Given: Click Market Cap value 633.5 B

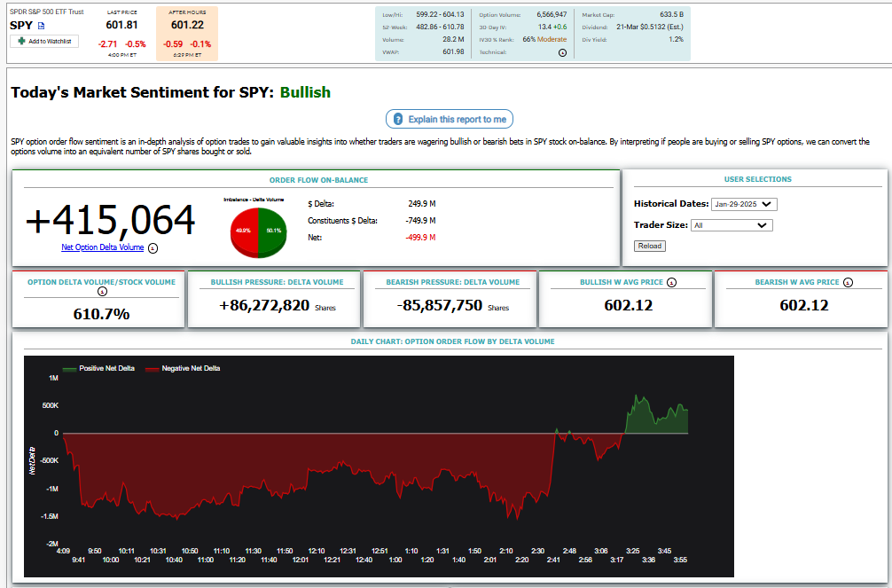Looking at the screenshot, I should coord(671,14).
